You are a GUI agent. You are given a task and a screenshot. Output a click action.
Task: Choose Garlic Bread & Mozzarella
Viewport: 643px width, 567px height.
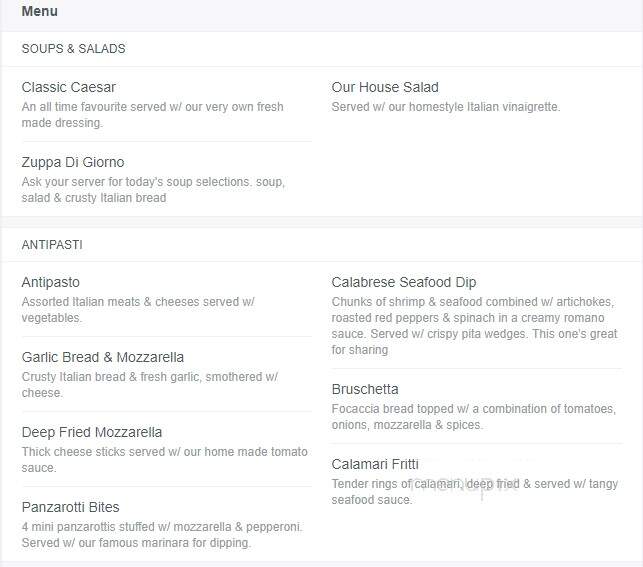[103, 358]
